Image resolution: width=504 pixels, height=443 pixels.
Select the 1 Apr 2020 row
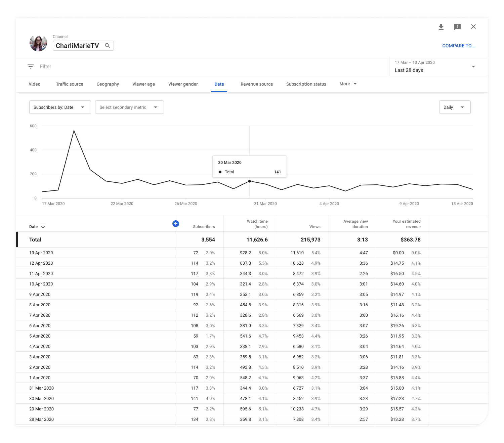click(252, 378)
